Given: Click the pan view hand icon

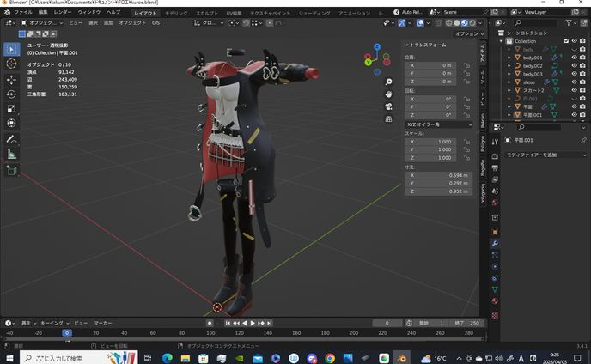Looking at the screenshot, I should (x=388, y=94).
